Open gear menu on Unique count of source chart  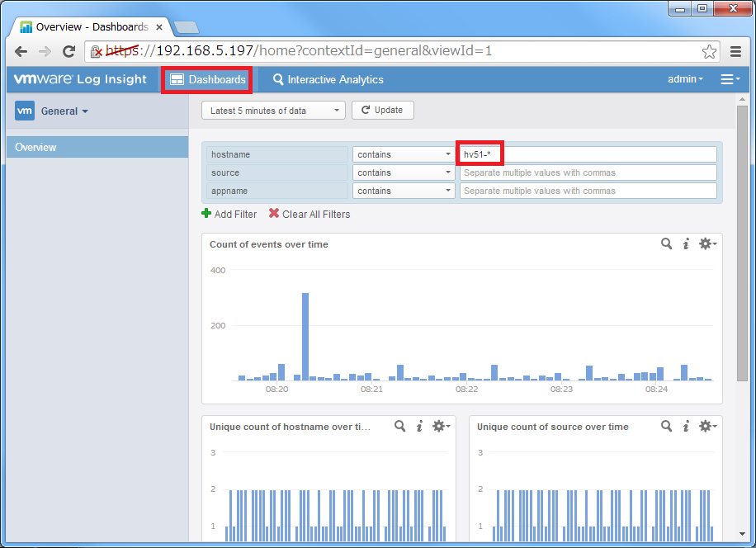(x=707, y=427)
